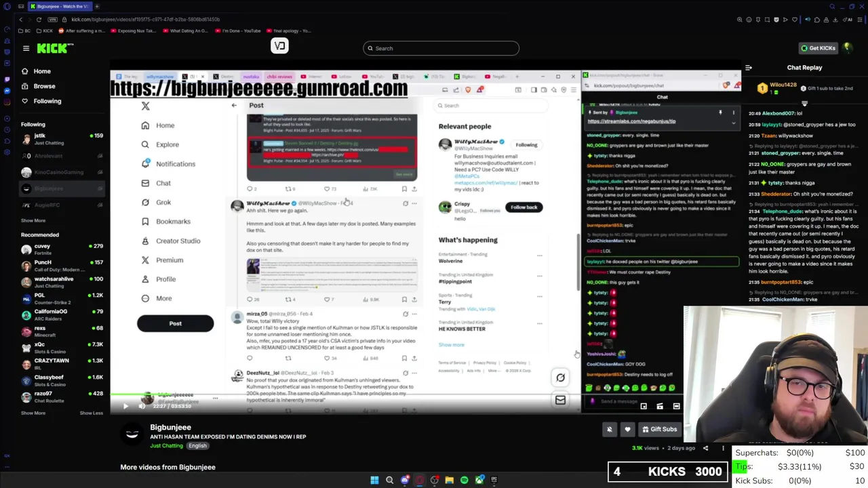Open the Chat Replay header

804,68
